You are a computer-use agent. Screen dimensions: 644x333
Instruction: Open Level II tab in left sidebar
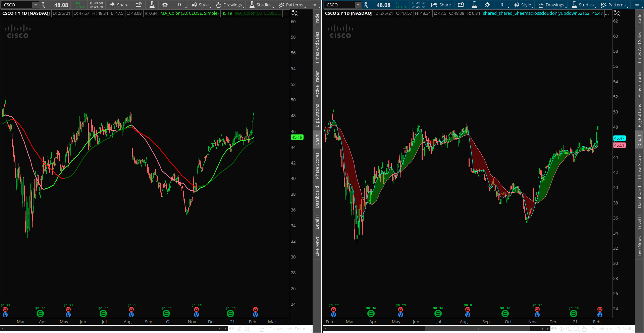(317, 222)
